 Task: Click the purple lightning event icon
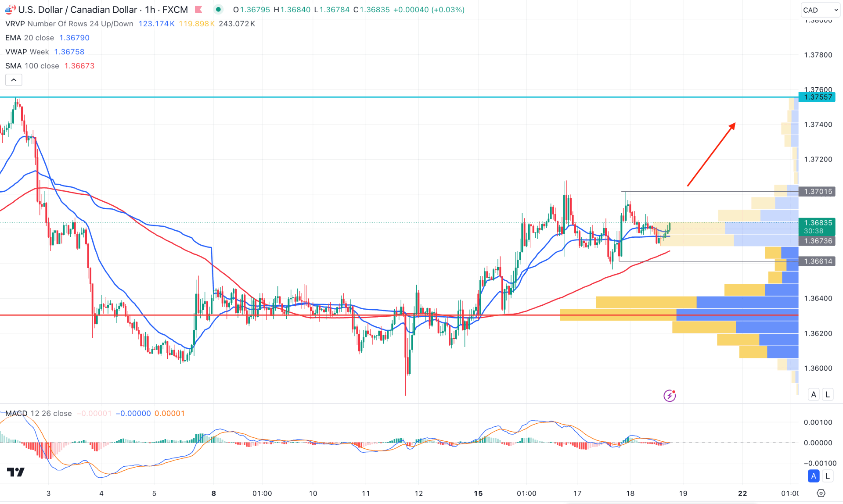pyautogui.click(x=670, y=395)
